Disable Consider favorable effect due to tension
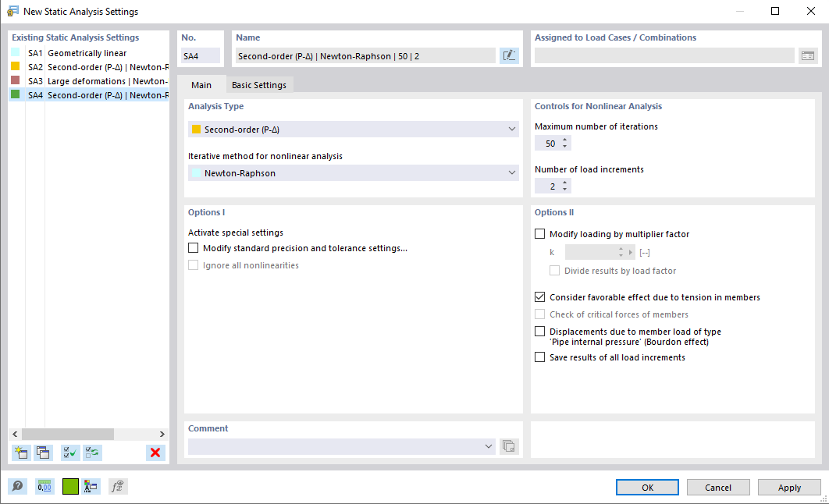The width and height of the screenshot is (829, 504). [x=539, y=296]
